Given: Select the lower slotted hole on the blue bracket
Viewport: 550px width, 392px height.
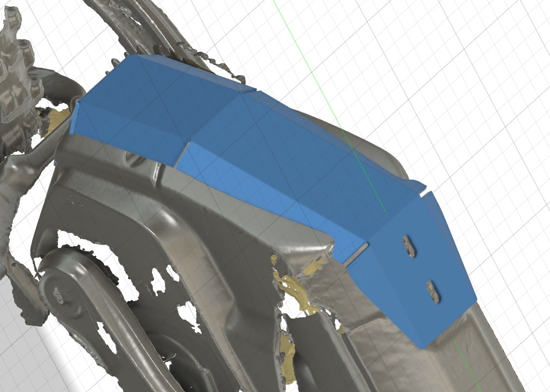Looking at the screenshot, I should [433, 292].
